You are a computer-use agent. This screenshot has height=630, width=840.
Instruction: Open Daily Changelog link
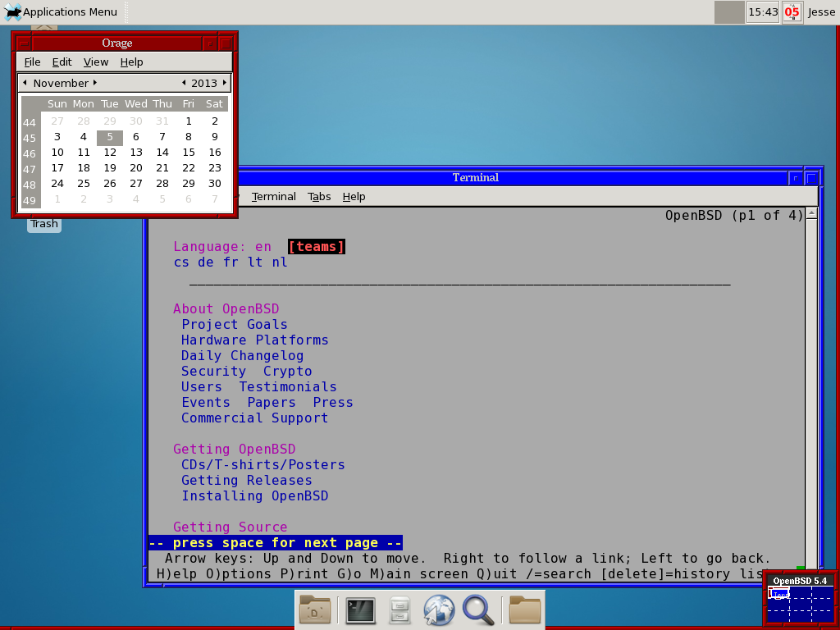pyautogui.click(x=243, y=356)
